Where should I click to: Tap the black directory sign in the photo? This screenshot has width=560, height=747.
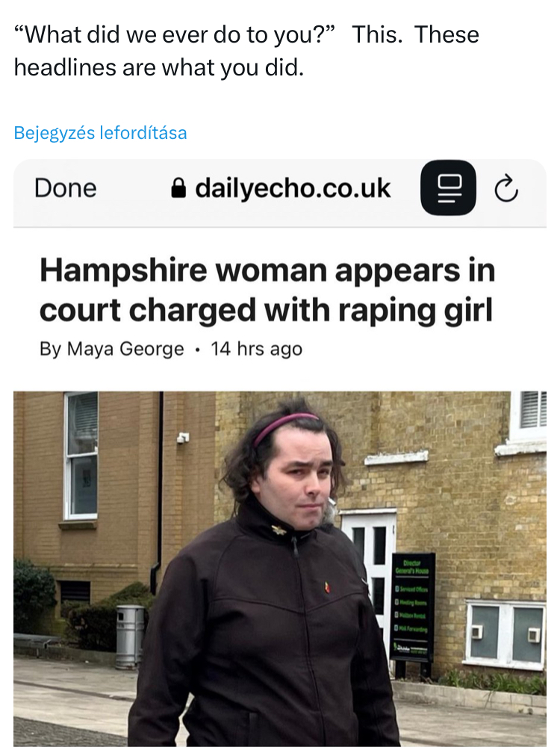pyautogui.click(x=412, y=607)
